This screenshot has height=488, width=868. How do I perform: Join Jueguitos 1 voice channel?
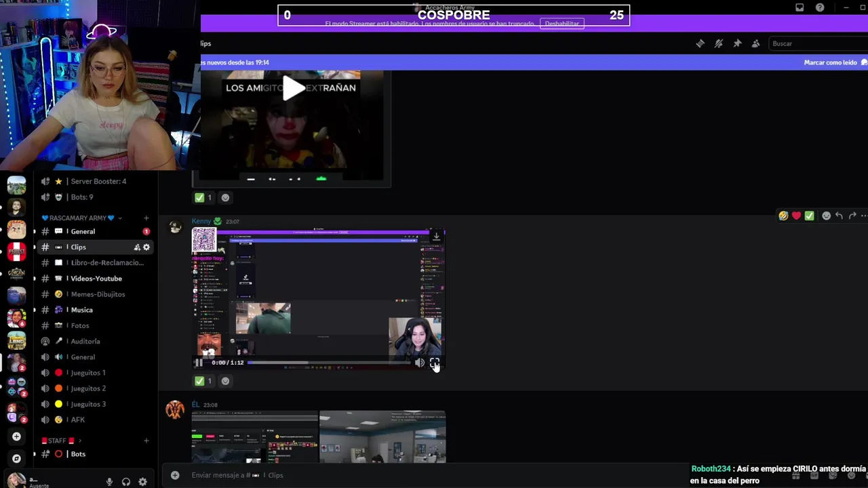click(x=95, y=373)
